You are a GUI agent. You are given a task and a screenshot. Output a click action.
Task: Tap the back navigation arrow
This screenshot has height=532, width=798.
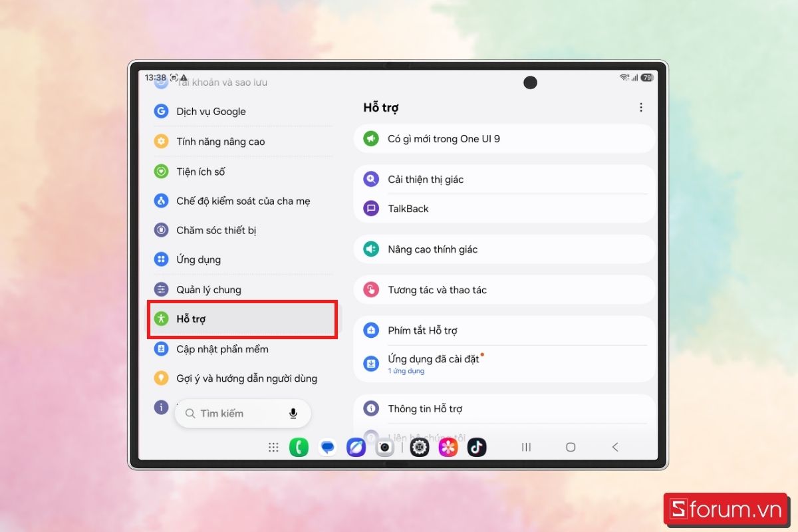click(615, 448)
